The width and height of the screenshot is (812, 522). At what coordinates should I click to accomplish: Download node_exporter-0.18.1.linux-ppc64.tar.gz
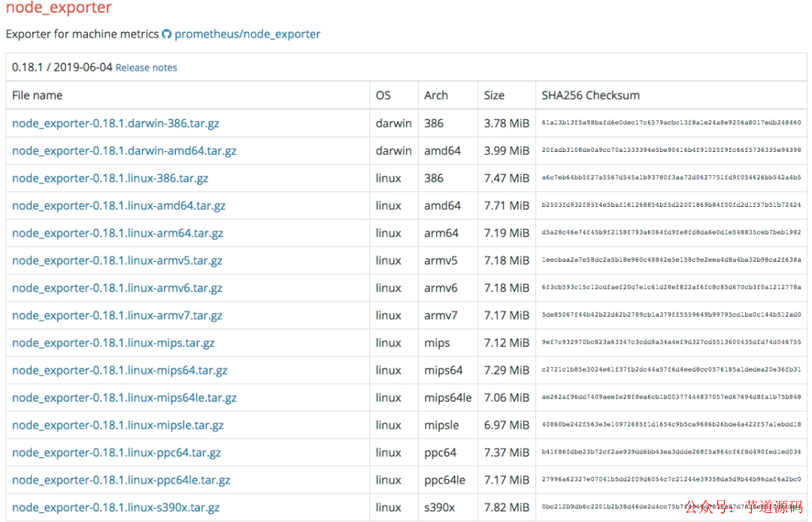117,453
